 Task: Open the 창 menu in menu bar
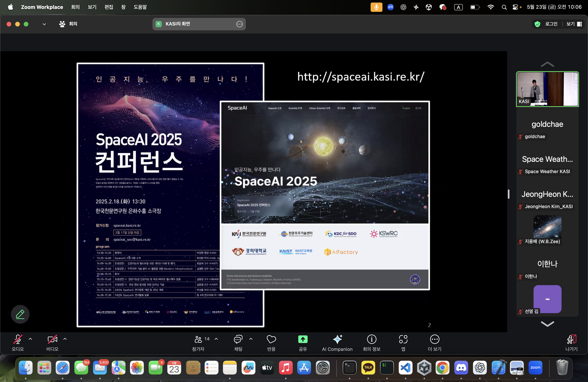click(x=123, y=7)
